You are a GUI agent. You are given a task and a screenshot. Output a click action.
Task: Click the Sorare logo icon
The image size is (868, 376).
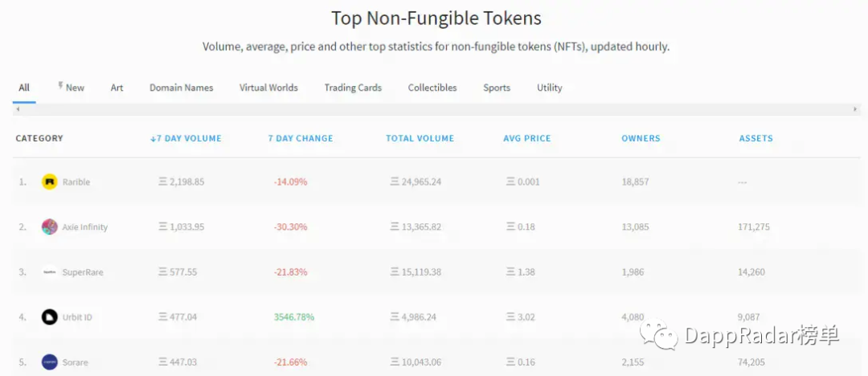(50, 362)
